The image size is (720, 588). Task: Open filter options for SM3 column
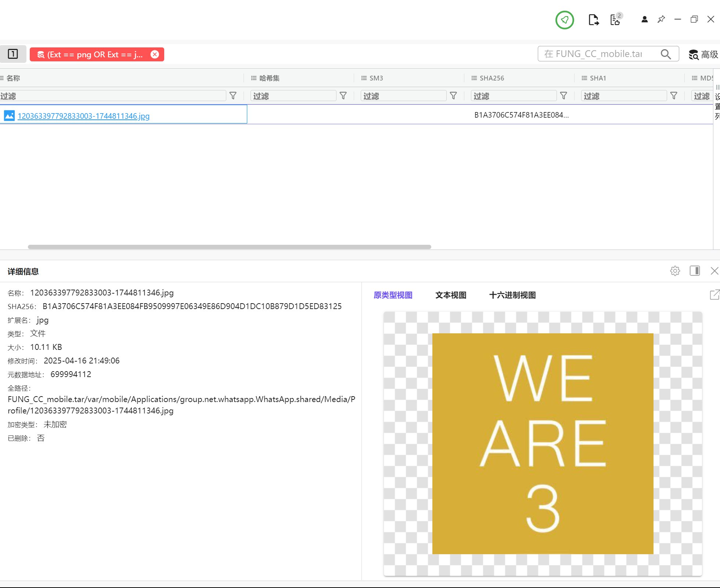pos(453,96)
